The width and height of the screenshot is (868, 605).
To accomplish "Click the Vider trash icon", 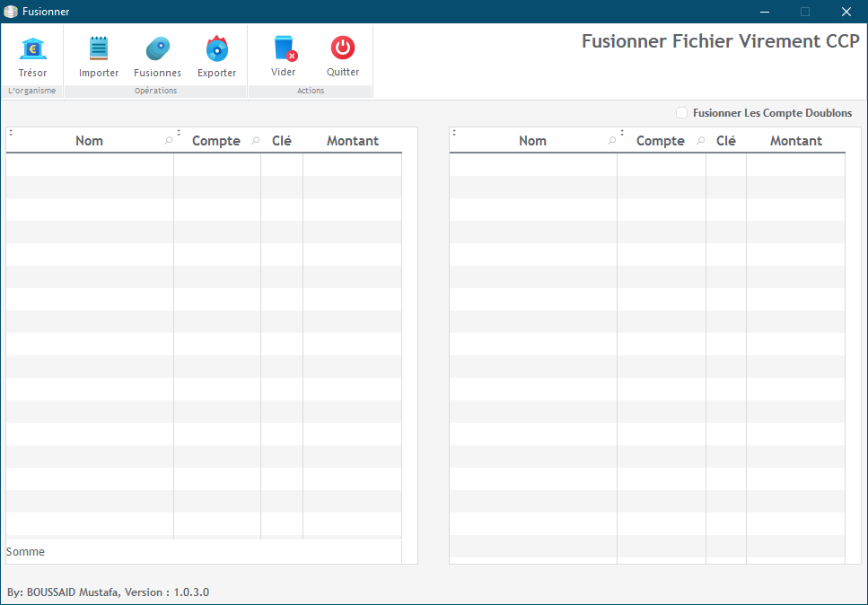I will point(284,48).
